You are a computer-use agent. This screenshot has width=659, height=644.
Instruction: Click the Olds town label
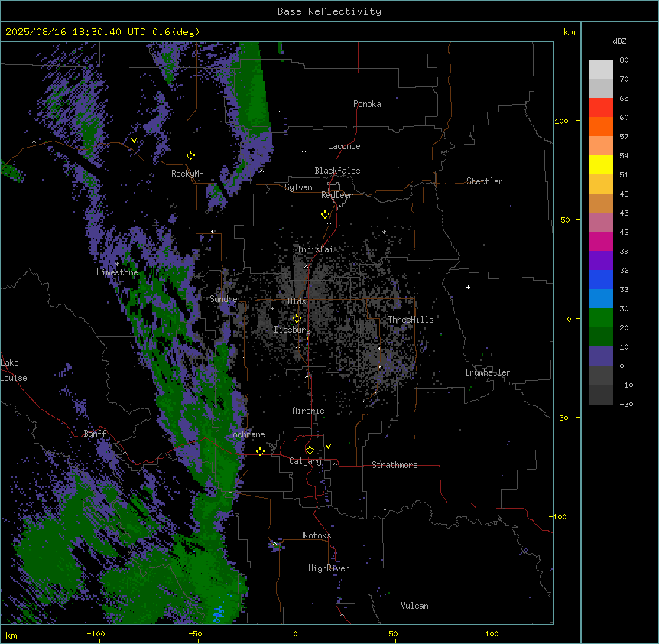coord(297,301)
